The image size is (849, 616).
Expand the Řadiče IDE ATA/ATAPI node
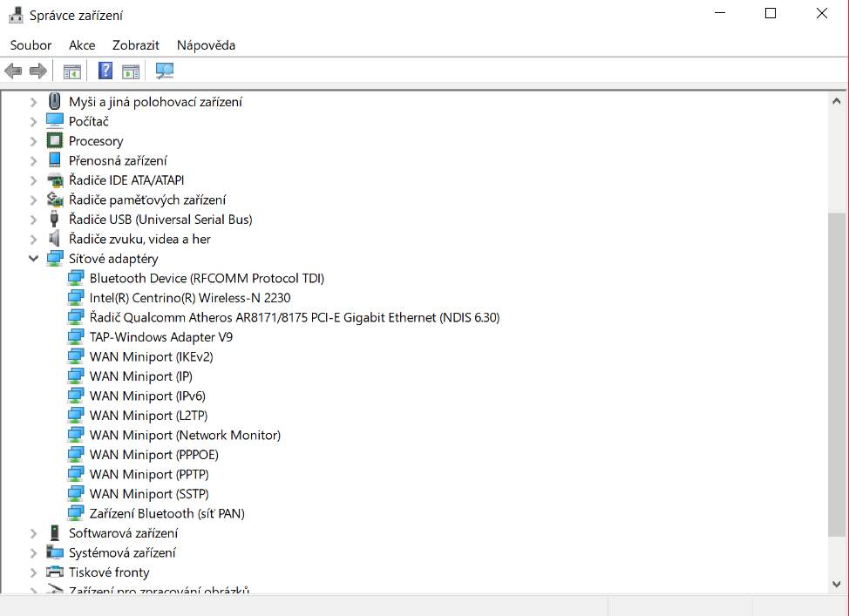click(34, 180)
